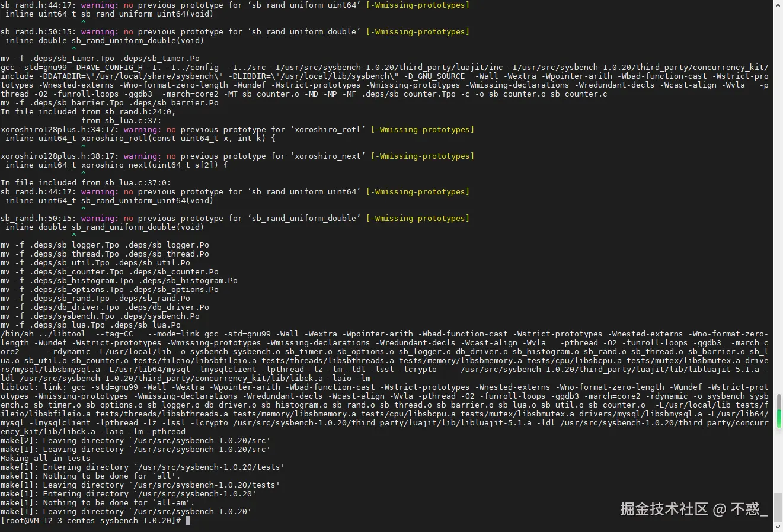Click the 'mv -f .deps/sb_histogram.Tpo' line
Image resolution: width=783 pixels, height=532 pixels.
click(119, 280)
